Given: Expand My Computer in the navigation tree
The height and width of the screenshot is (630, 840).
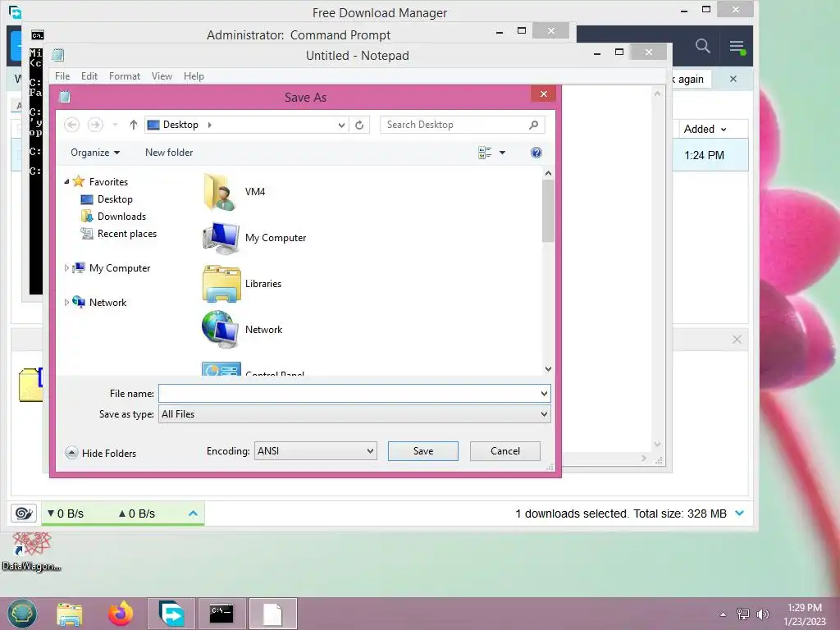Looking at the screenshot, I should coord(66,268).
